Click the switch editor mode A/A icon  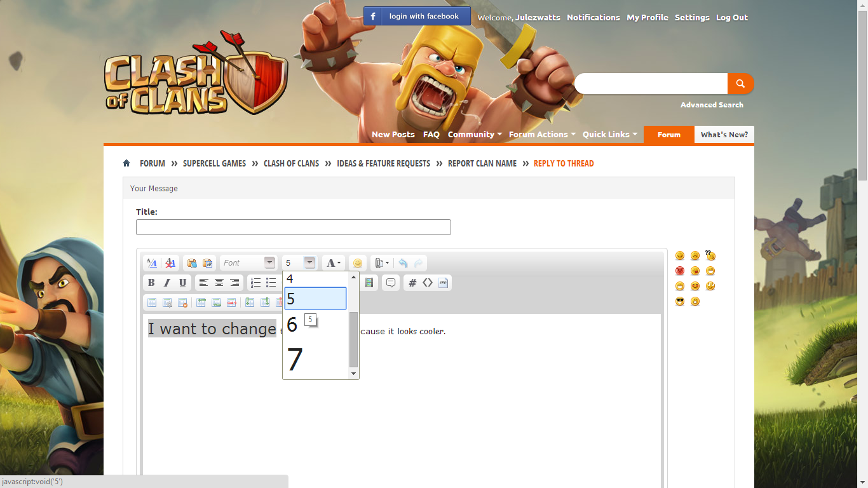[151, 263]
